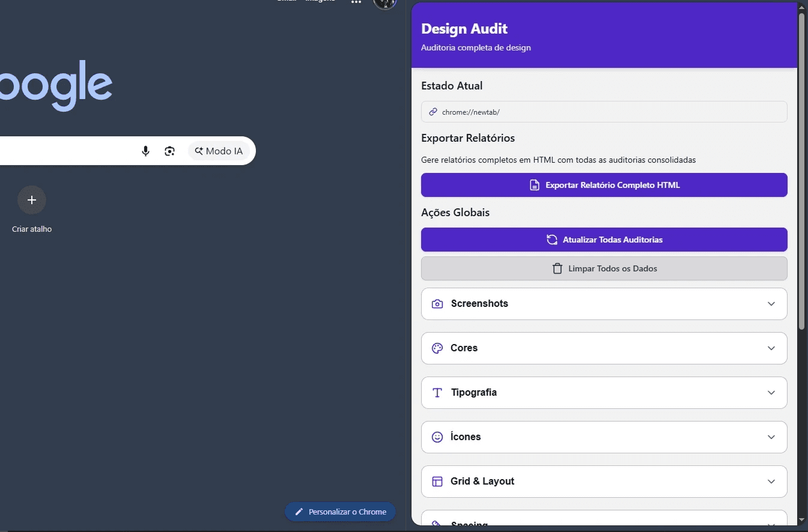Open the Tipografia section

point(771,393)
